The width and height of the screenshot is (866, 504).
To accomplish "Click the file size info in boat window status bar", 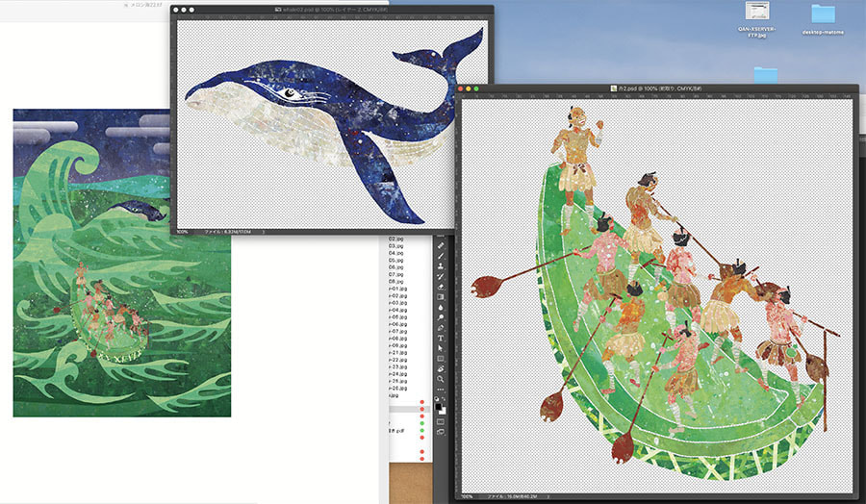I will pyautogui.click(x=515, y=497).
